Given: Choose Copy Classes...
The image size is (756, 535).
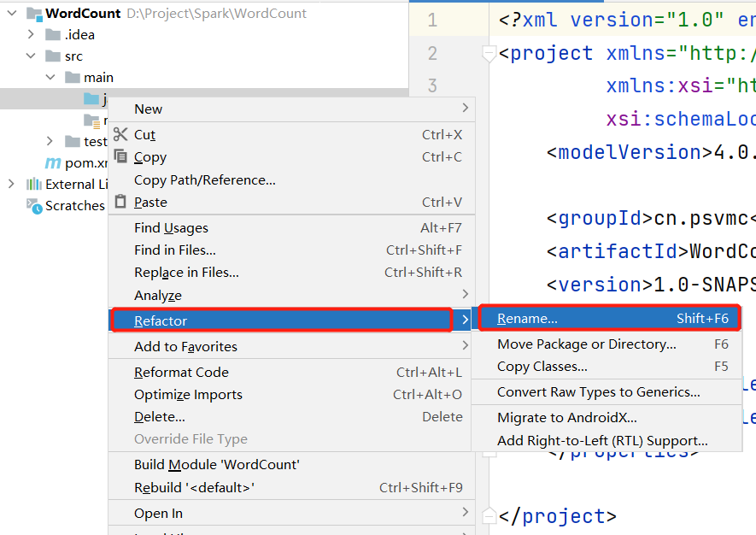Looking at the screenshot, I should tap(607, 367).
